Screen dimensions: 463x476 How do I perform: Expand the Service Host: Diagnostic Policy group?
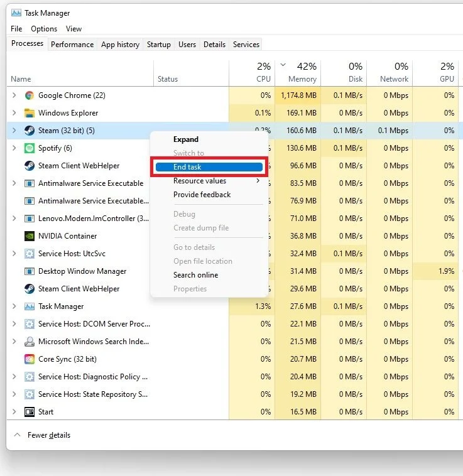tap(14, 377)
